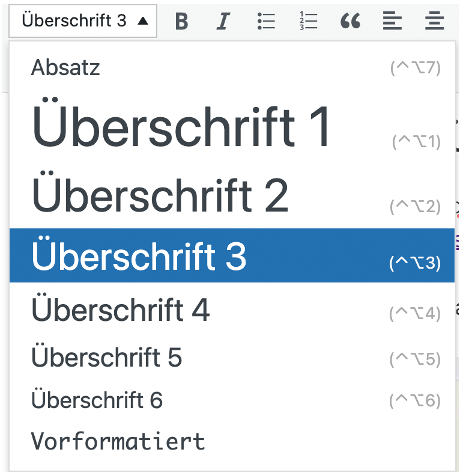Align text to the left
460x476 pixels.
(392, 22)
